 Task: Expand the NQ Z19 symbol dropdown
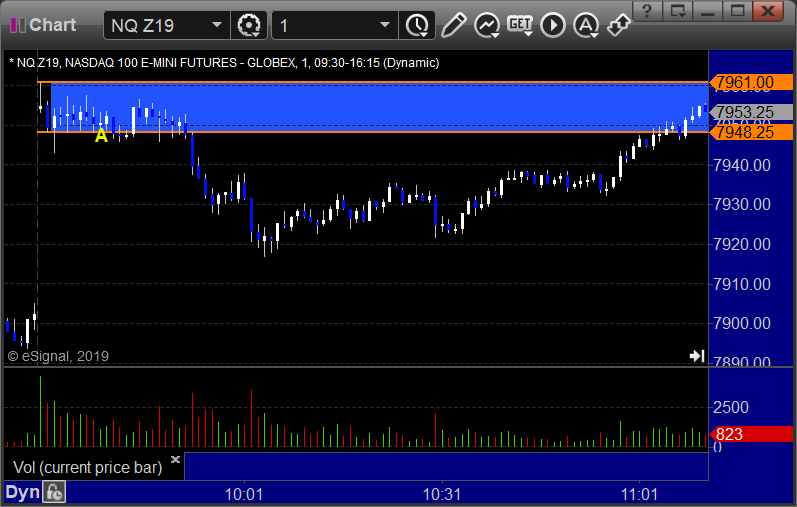pyautogui.click(x=217, y=25)
